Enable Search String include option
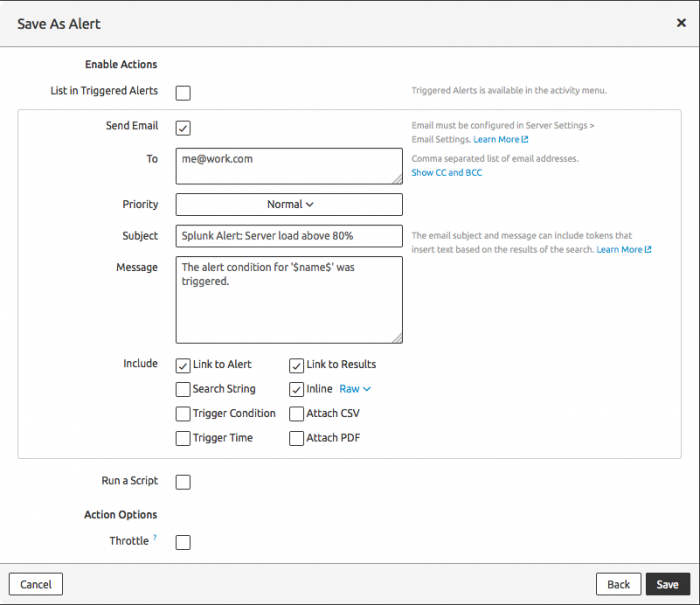700x605 pixels. coord(183,389)
